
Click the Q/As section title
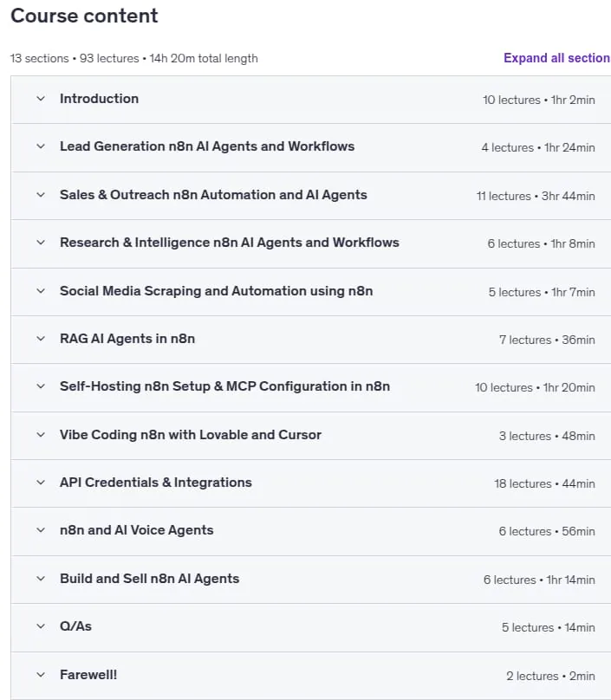point(75,626)
